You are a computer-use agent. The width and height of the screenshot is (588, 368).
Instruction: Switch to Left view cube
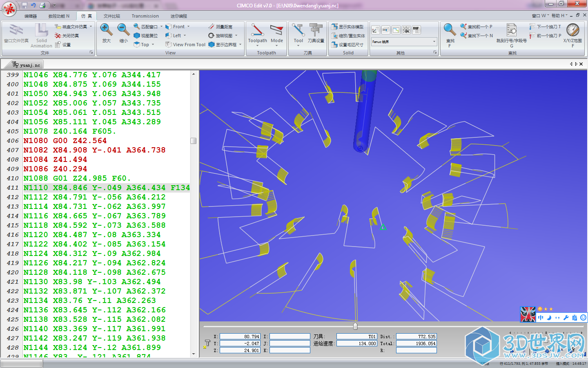(x=173, y=36)
